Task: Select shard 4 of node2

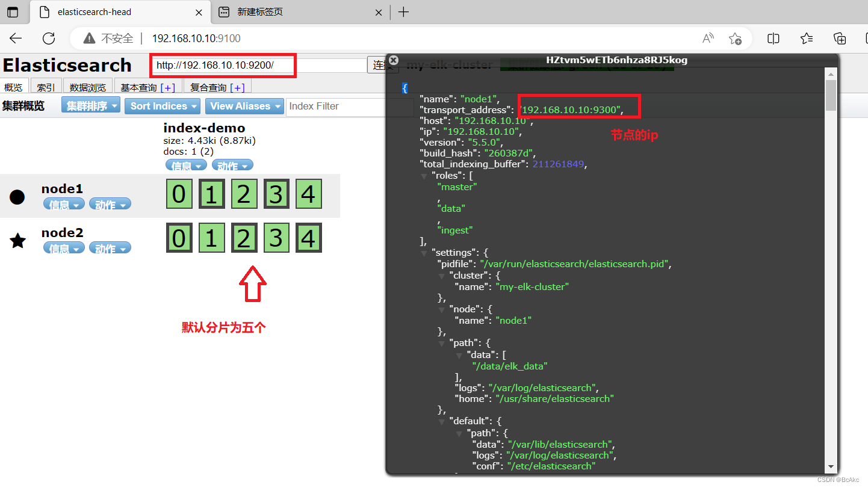Action: pyautogui.click(x=308, y=238)
